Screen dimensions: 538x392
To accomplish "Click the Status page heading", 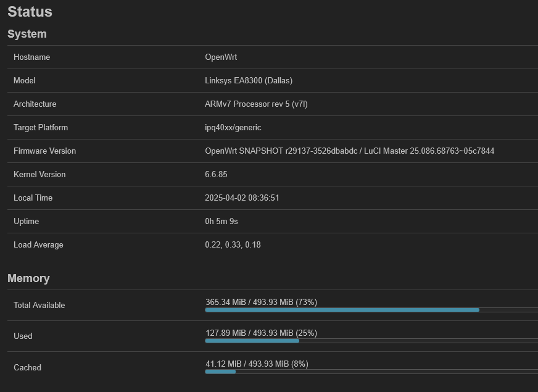I will pyautogui.click(x=30, y=12).
